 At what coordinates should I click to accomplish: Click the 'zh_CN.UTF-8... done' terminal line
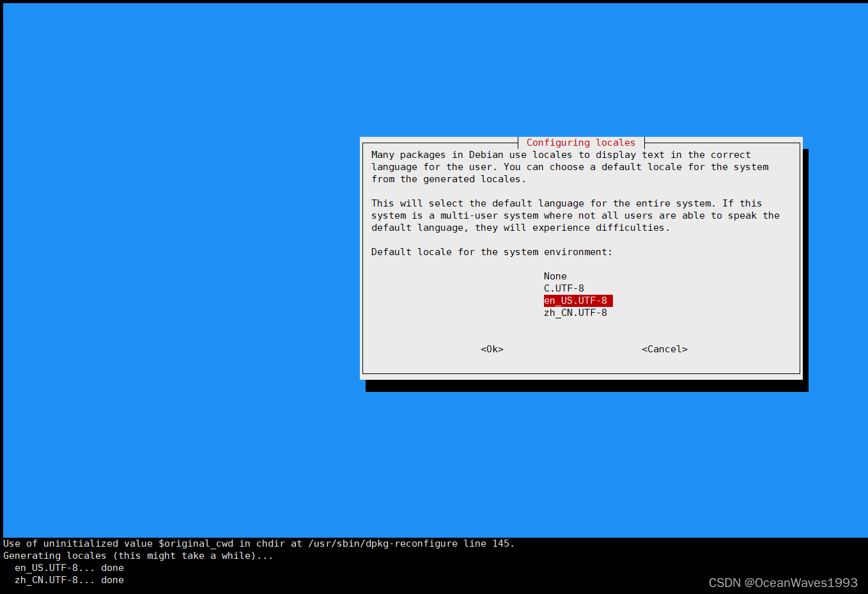point(69,580)
